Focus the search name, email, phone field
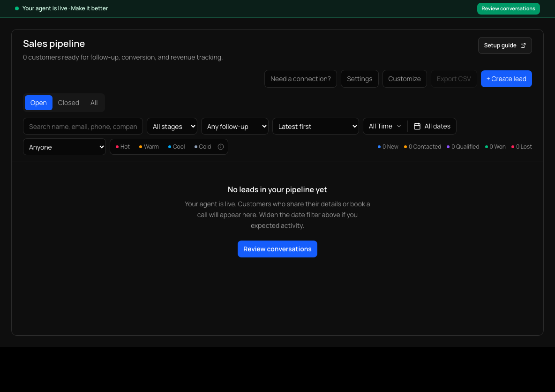Image resolution: width=555 pixels, height=392 pixels. [x=83, y=126]
